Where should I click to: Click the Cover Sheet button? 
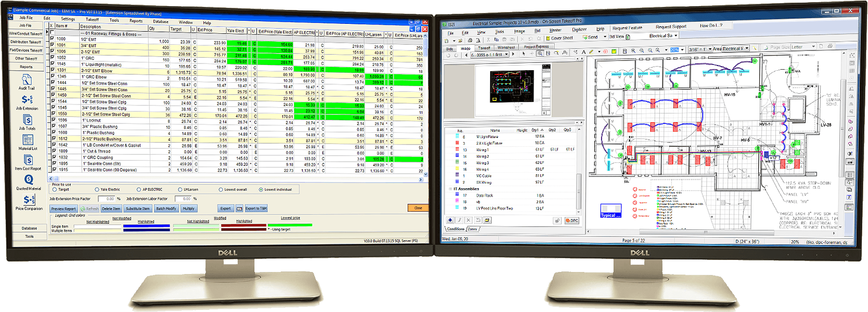coord(559,38)
